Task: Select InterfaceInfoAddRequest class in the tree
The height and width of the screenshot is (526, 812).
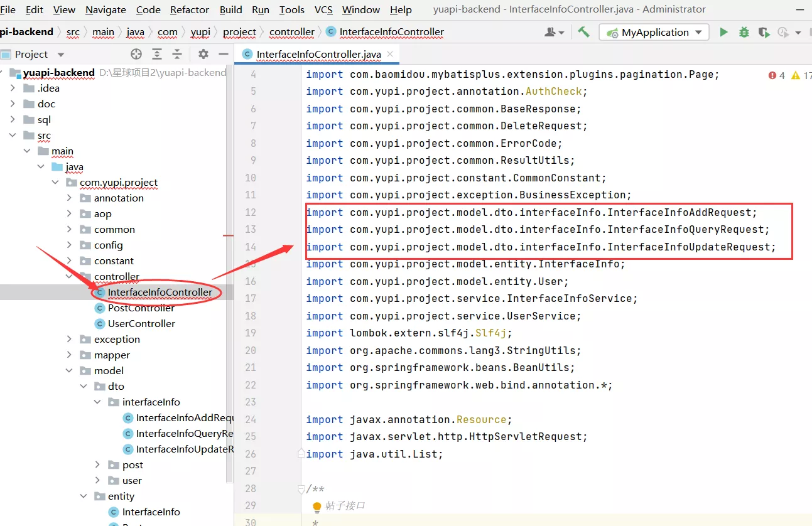Action: point(178,417)
